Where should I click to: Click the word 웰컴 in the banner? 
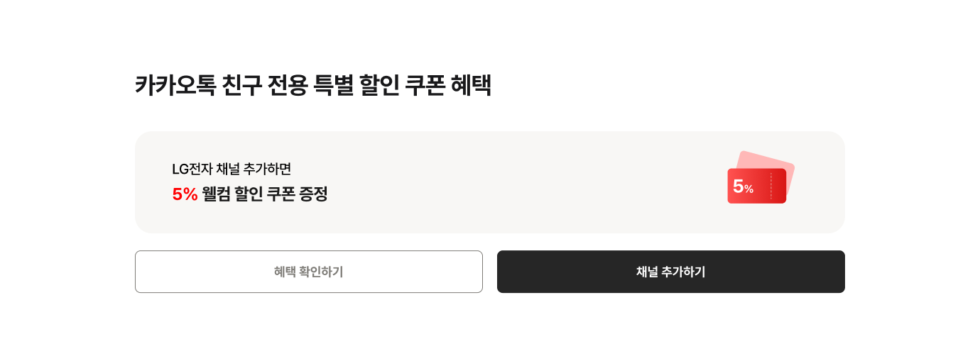tap(216, 194)
